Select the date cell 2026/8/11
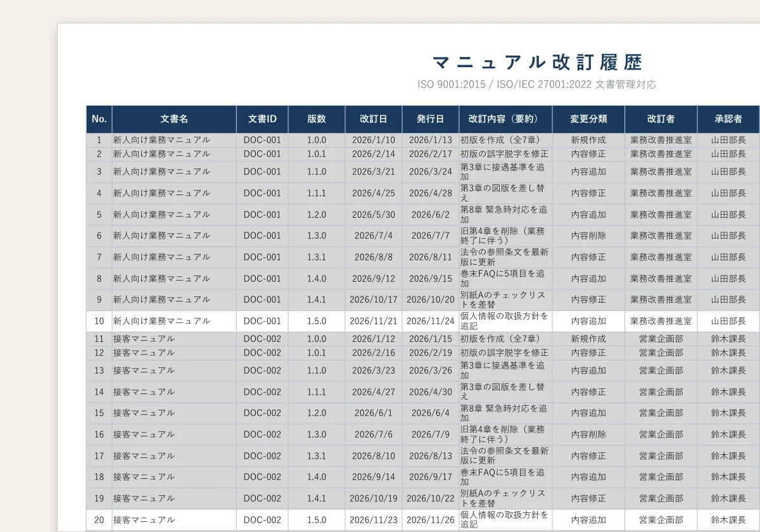 click(x=431, y=257)
